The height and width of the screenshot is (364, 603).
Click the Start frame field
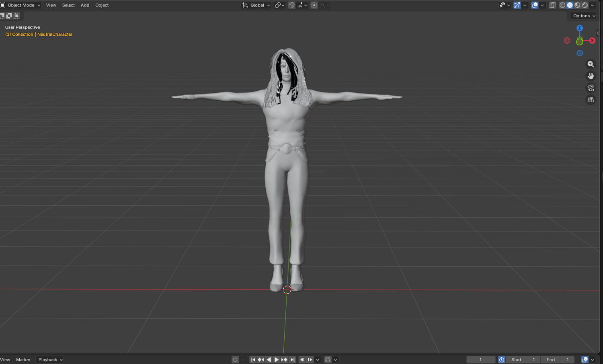[523, 360]
